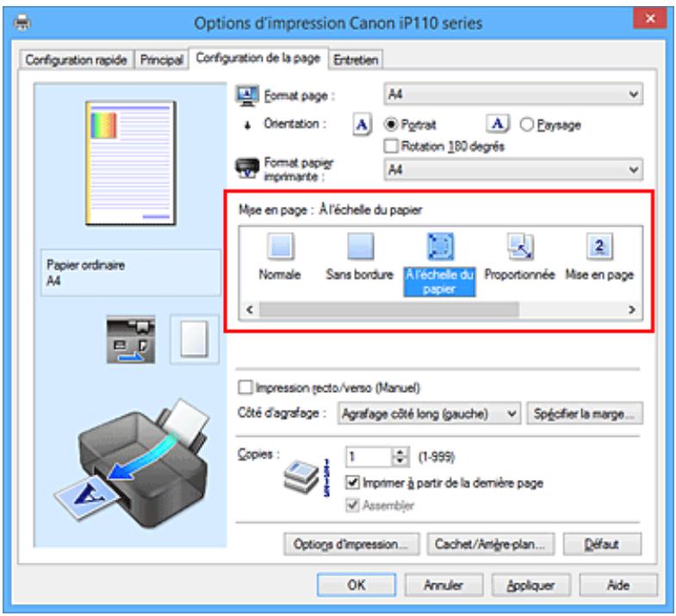The width and height of the screenshot is (676, 616).
Task: Open the Côté d'agrafage dropdown
Action: click(430, 414)
